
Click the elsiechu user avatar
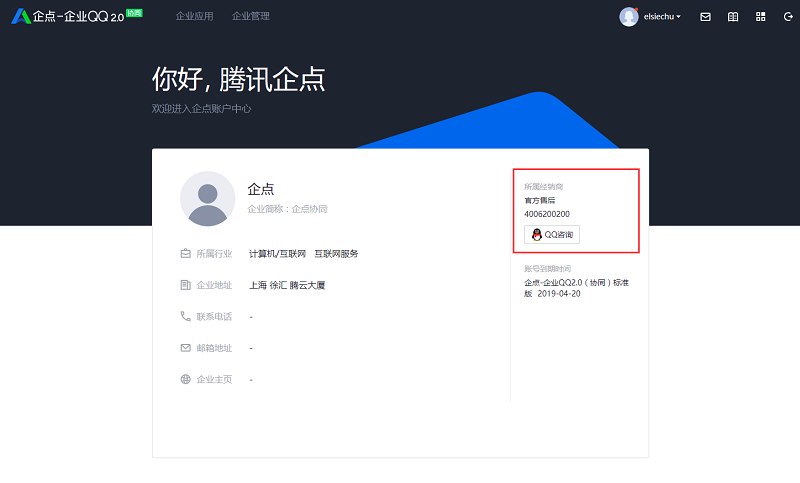pos(629,17)
